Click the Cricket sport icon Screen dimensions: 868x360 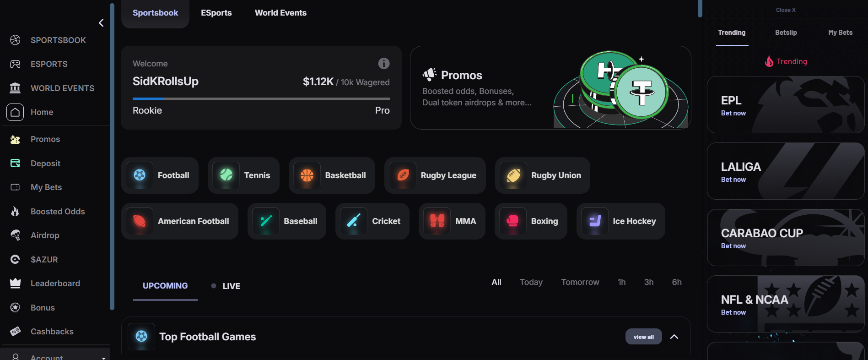(352, 221)
